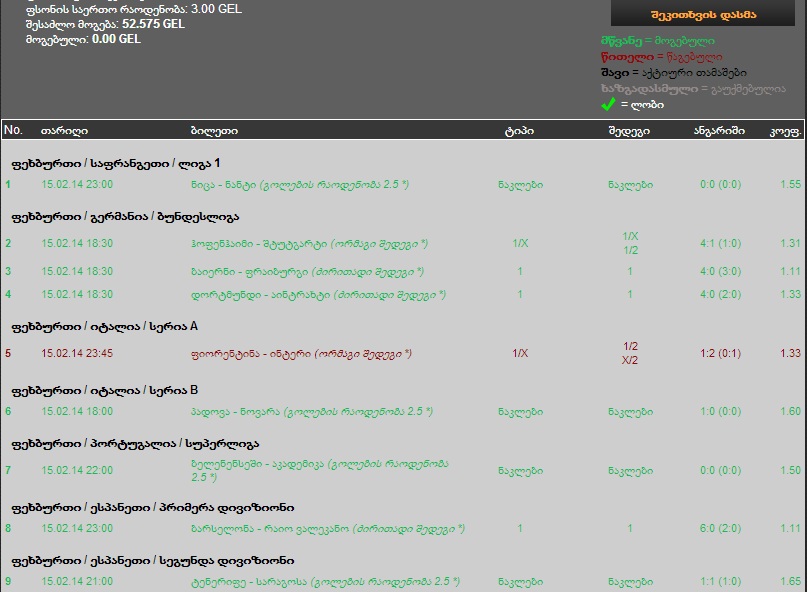Click the '1.50' odds in row 7
Screen dimensions: 808x597
point(790,470)
